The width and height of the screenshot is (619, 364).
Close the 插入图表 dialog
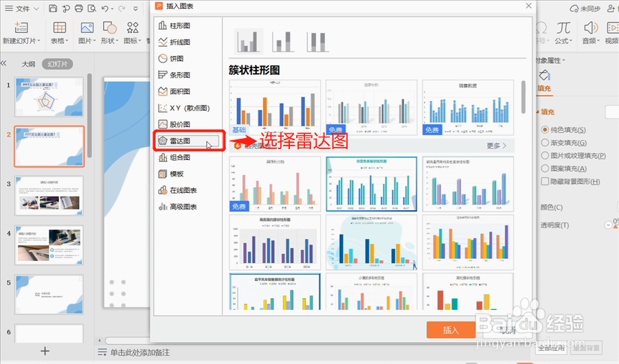click(528, 6)
